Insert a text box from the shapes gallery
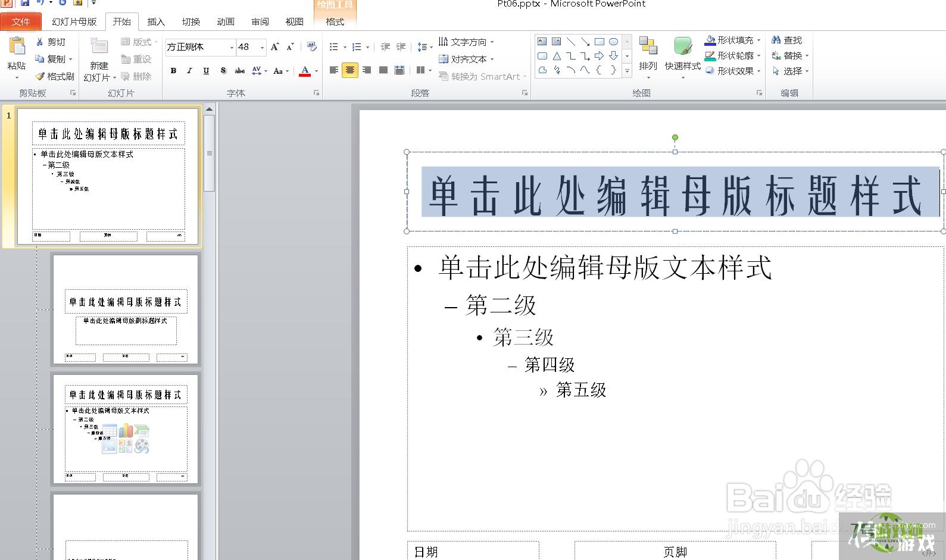Screen dimensions: 946x560 click(x=542, y=42)
